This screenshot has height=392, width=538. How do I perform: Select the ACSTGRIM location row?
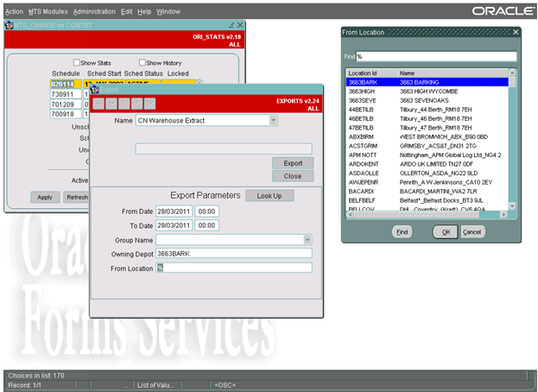coord(427,146)
